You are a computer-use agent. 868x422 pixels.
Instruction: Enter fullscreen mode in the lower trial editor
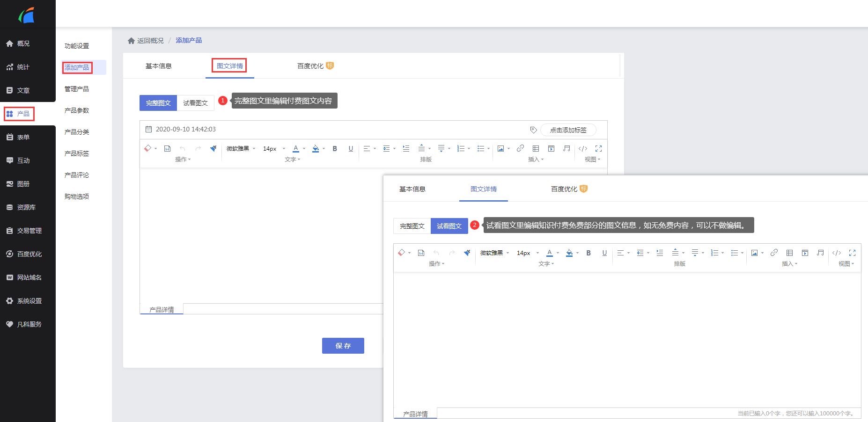tap(852, 253)
